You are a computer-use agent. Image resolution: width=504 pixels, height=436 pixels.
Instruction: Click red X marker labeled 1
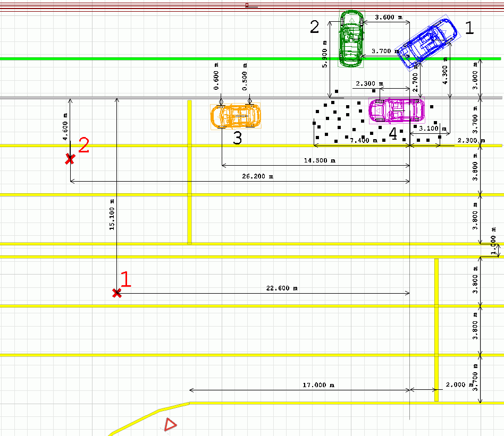tap(117, 293)
